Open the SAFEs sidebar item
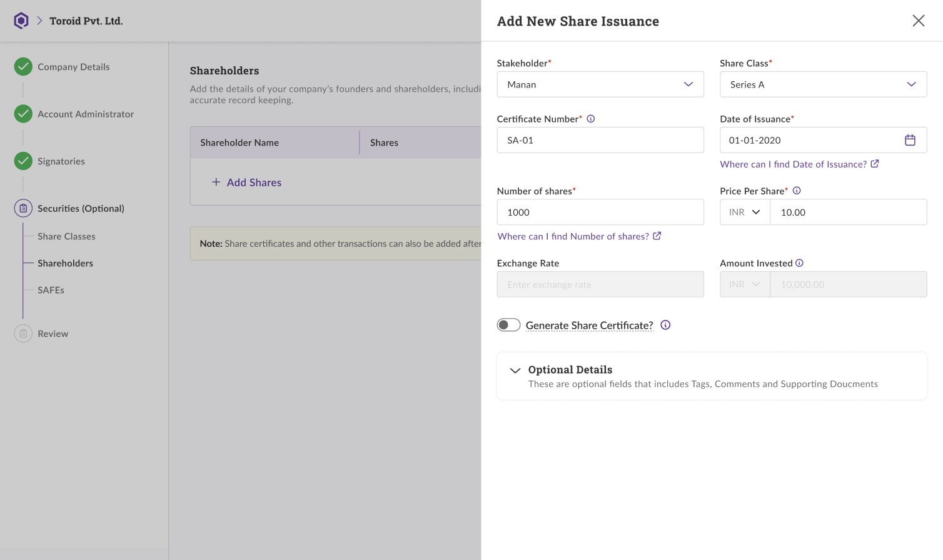 click(51, 290)
